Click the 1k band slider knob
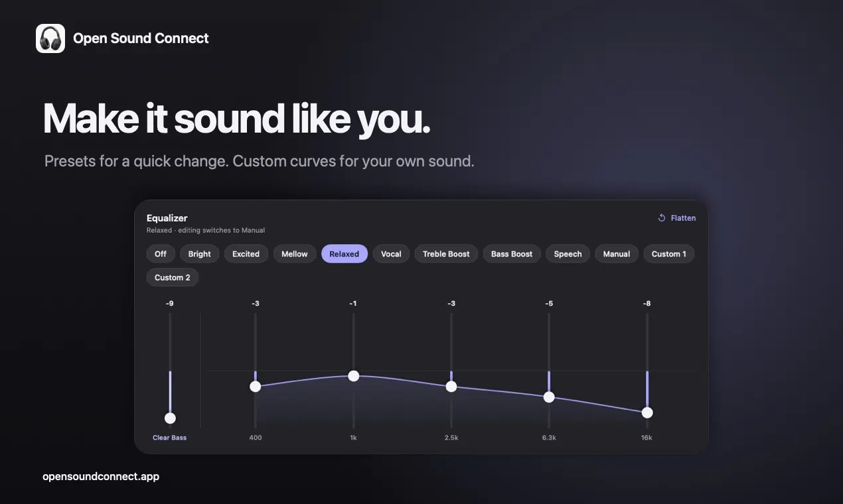The height and width of the screenshot is (504, 843). [x=353, y=376]
